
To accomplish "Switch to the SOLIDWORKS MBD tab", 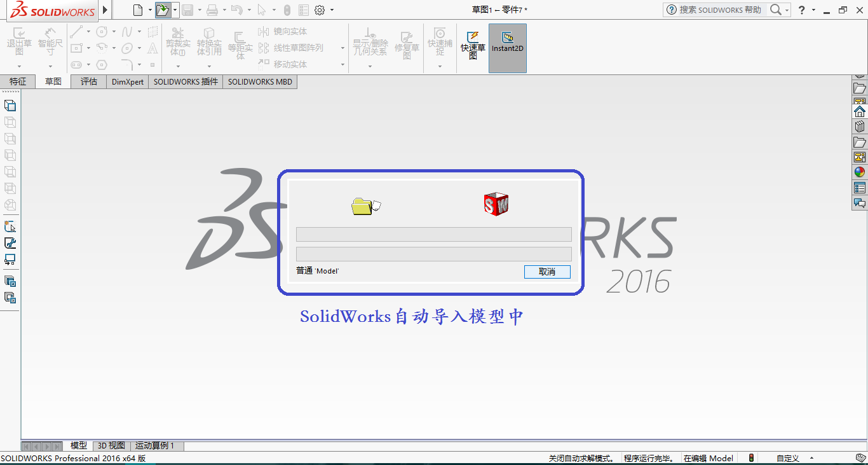I will coord(261,81).
